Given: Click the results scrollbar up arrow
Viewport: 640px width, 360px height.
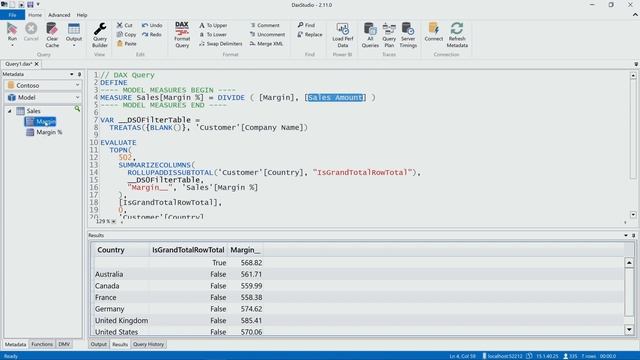Looking at the screenshot, I should click(x=629, y=263).
